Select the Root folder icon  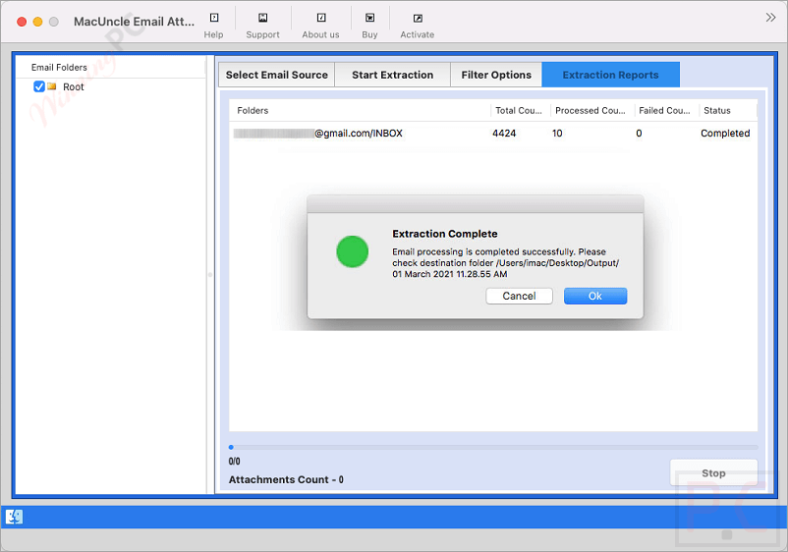coord(52,86)
